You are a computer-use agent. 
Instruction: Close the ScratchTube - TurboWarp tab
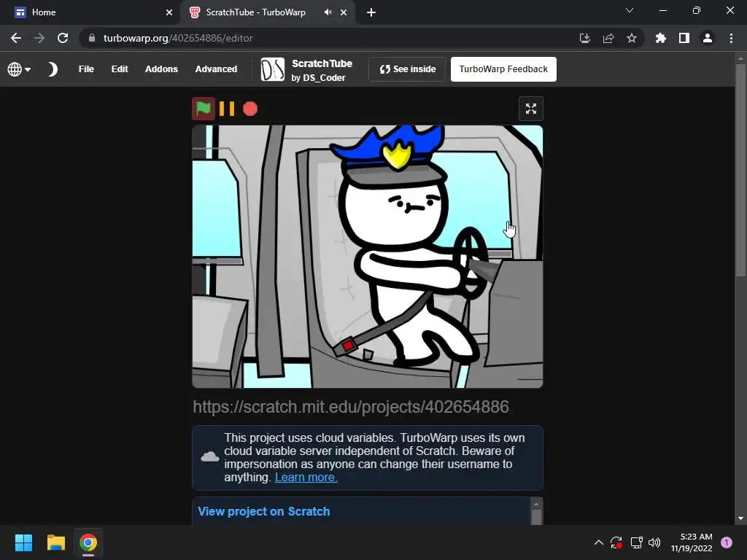[x=344, y=12]
